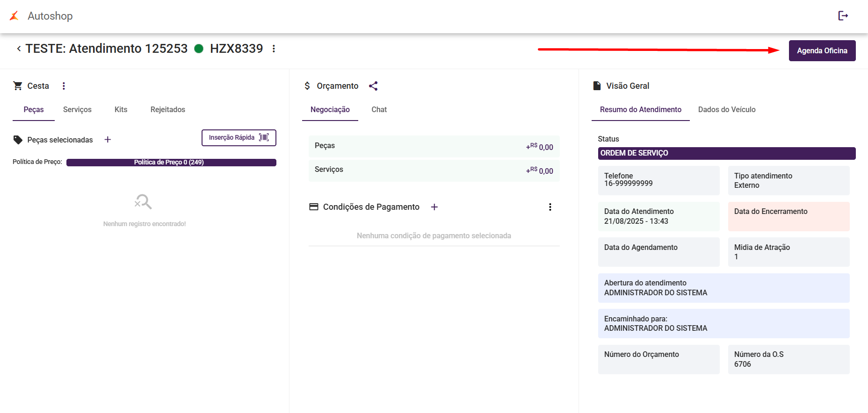Image resolution: width=868 pixels, height=413 pixels.
Task: Click the Política de Preço bar
Action: (171, 163)
